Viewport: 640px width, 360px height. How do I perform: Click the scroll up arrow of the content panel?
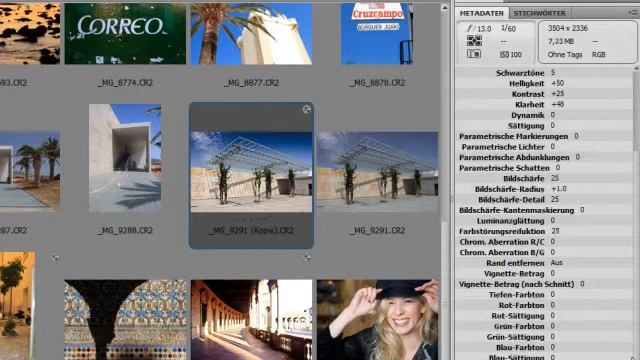tap(444, 7)
